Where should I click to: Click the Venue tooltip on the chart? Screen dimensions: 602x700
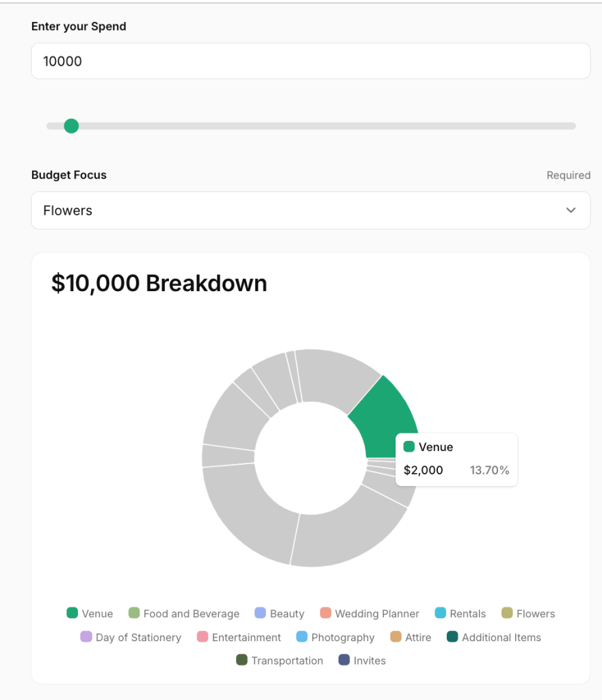pyautogui.click(x=456, y=459)
